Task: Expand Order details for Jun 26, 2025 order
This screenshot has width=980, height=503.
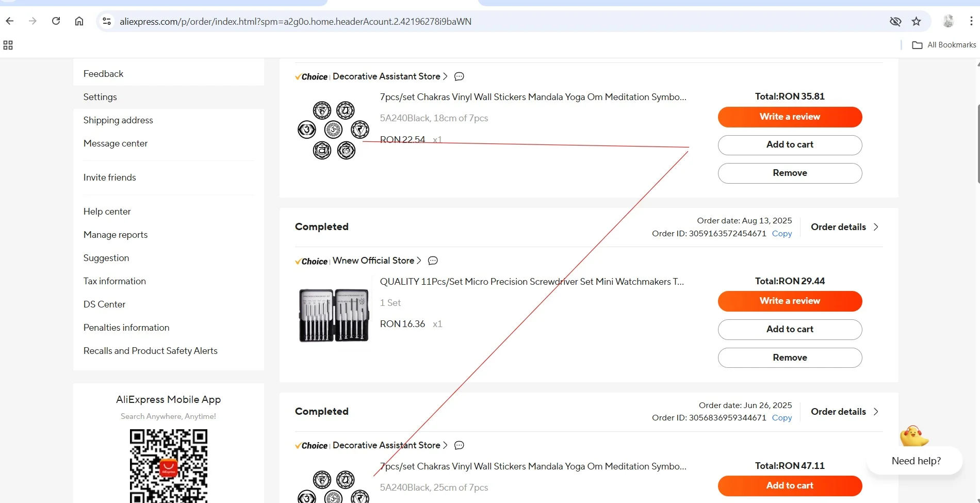Action: tap(844, 412)
